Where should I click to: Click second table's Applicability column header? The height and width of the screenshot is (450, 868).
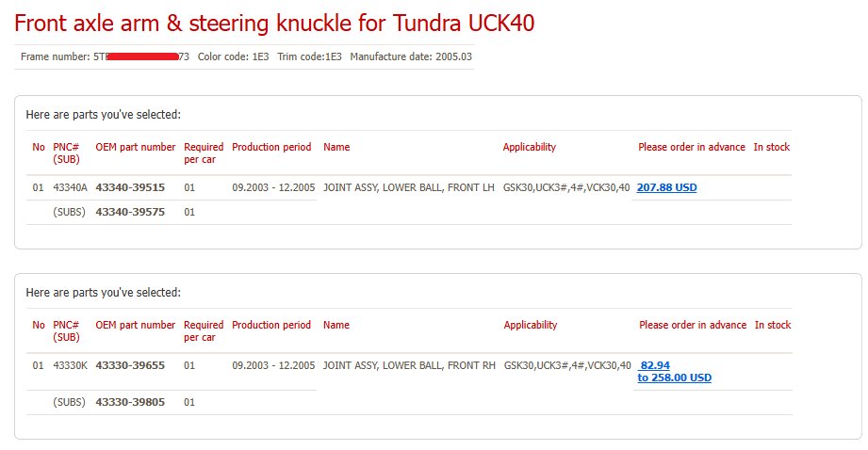pyautogui.click(x=531, y=325)
